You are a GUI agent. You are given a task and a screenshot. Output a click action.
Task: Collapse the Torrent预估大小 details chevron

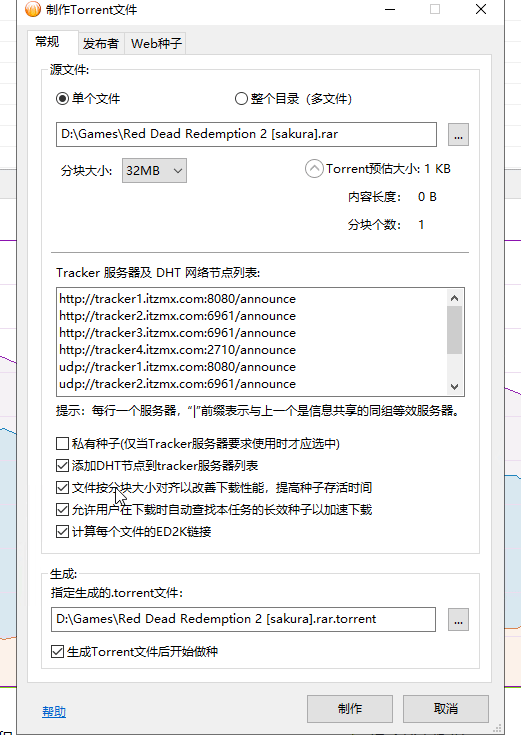pos(314,169)
